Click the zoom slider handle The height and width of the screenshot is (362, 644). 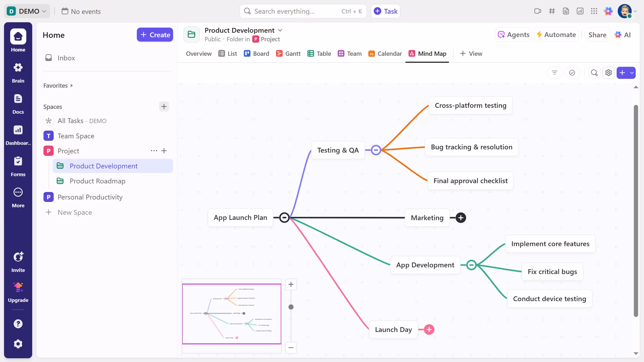tap(291, 307)
